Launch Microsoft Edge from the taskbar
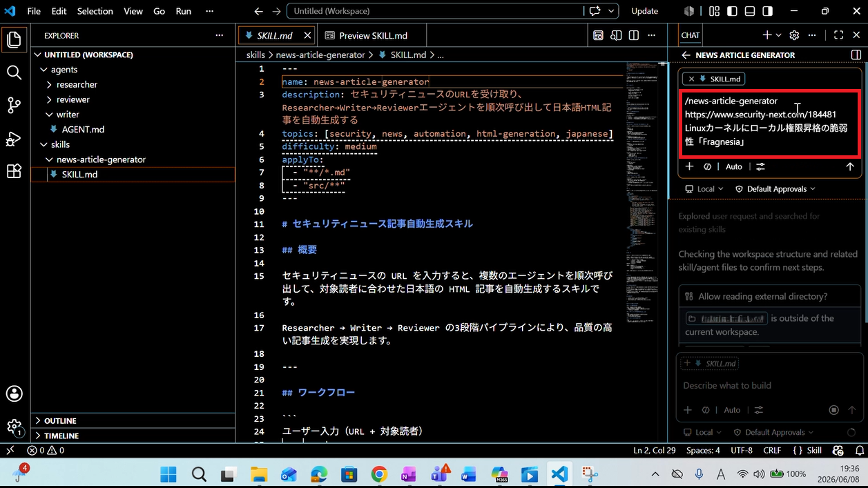Image resolution: width=868 pixels, height=488 pixels. (319, 474)
